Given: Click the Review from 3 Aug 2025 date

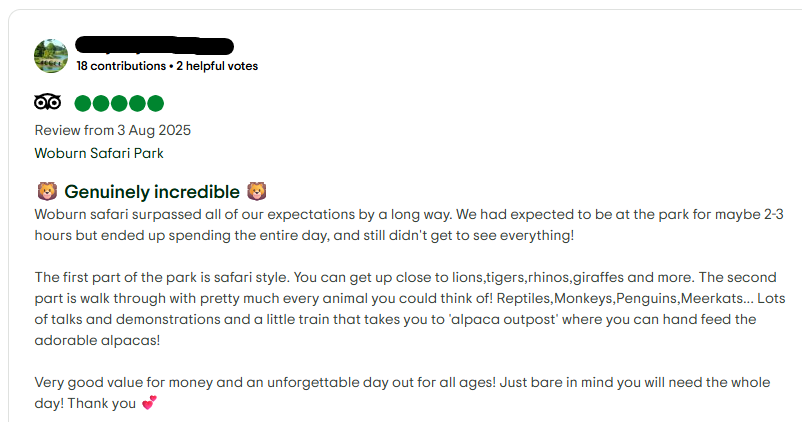Looking at the screenshot, I should [112, 130].
